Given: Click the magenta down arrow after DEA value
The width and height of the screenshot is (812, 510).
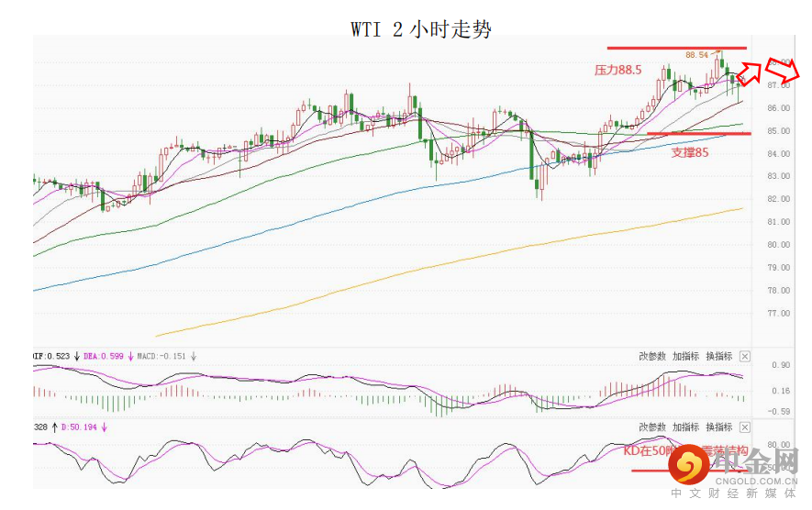Looking at the screenshot, I should (130, 356).
